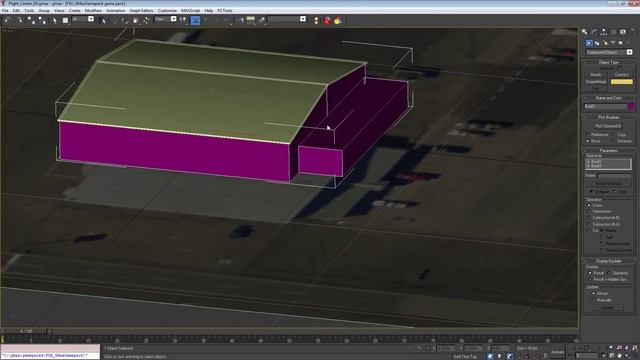Select the Manually update radio

pos(593,300)
